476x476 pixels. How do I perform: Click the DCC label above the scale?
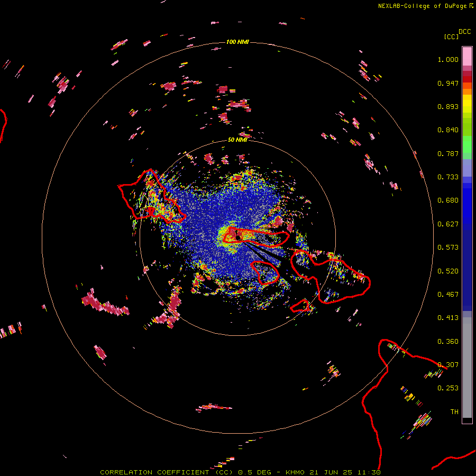coord(464,32)
